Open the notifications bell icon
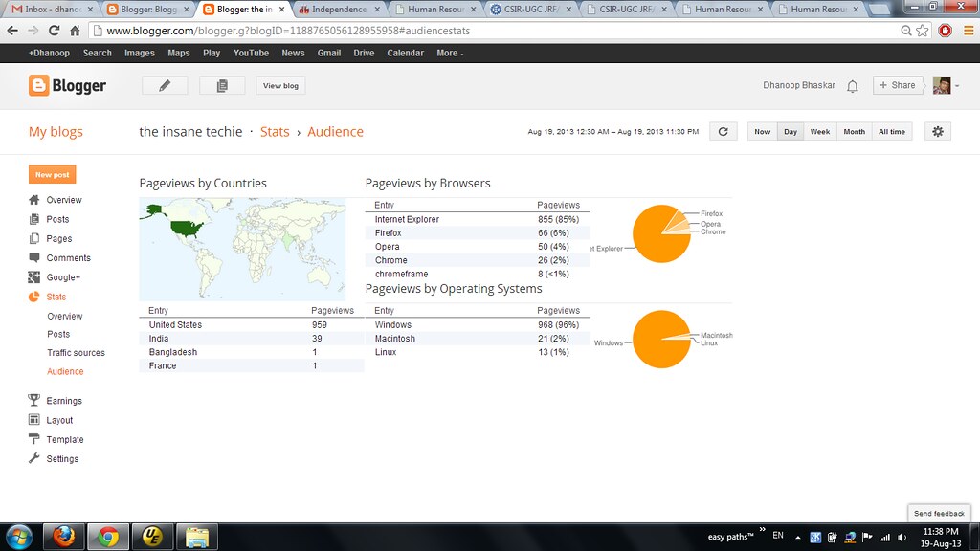This screenshot has width=980, height=551. coord(853,85)
